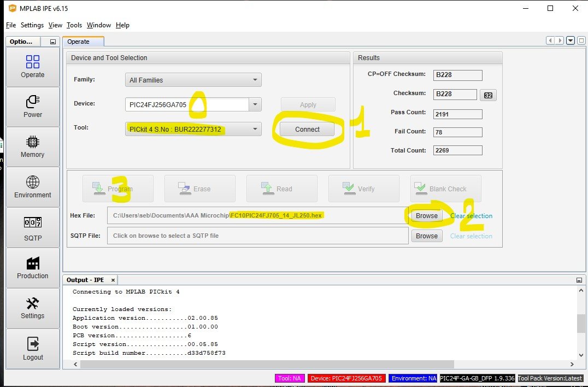Toggle the 32-bit checksum button

click(488, 95)
